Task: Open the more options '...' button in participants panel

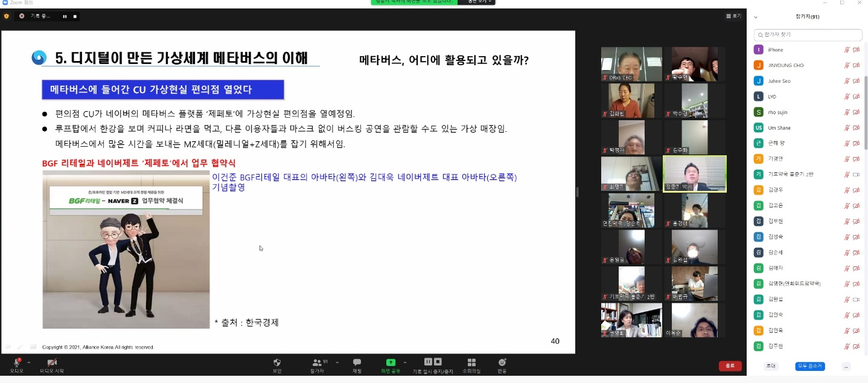Action: coord(846,366)
